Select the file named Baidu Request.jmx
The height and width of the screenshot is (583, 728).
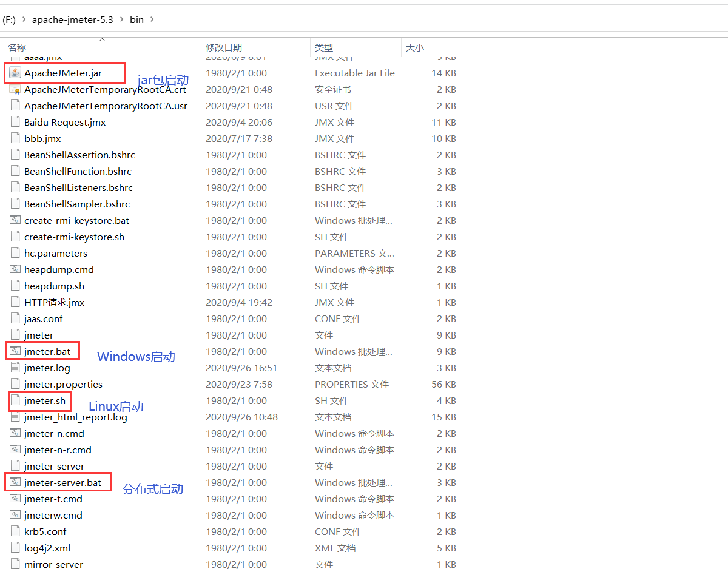tap(65, 122)
